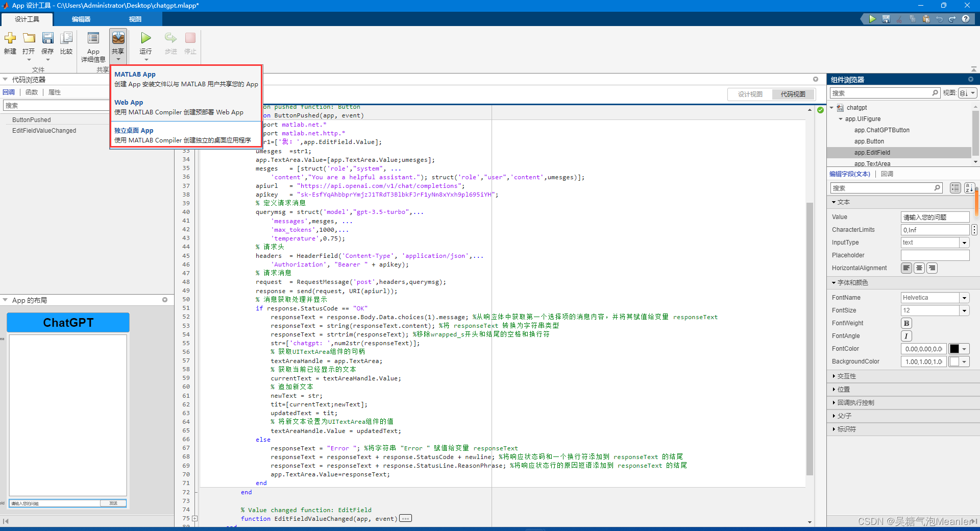The width and height of the screenshot is (980, 531).
Task: Click the Step (步进) icon
Action: pyautogui.click(x=170, y=38)
